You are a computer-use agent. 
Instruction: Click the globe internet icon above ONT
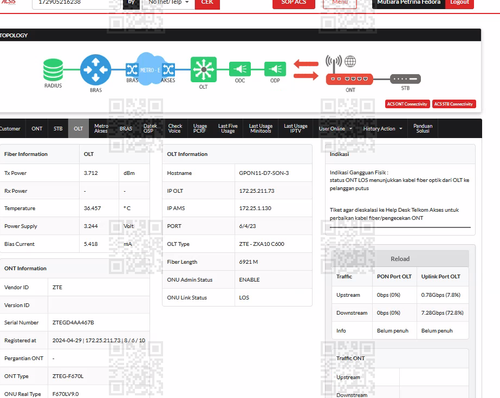coord(350,61)
